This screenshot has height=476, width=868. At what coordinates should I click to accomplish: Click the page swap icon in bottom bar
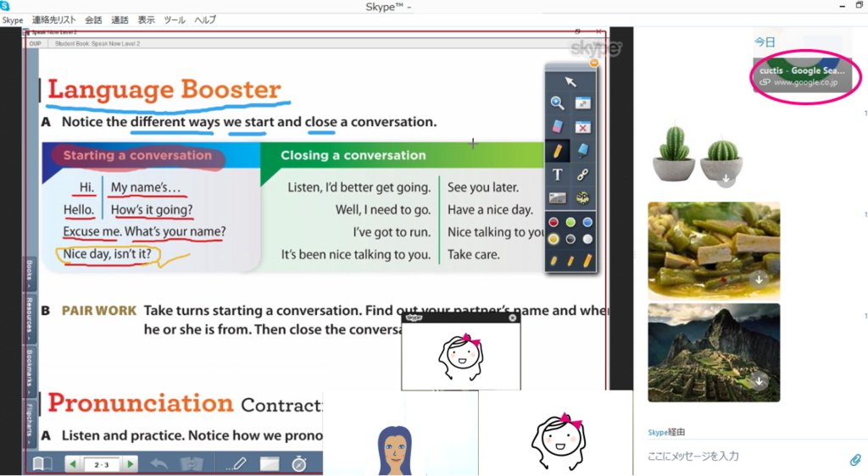click(192, 464)
